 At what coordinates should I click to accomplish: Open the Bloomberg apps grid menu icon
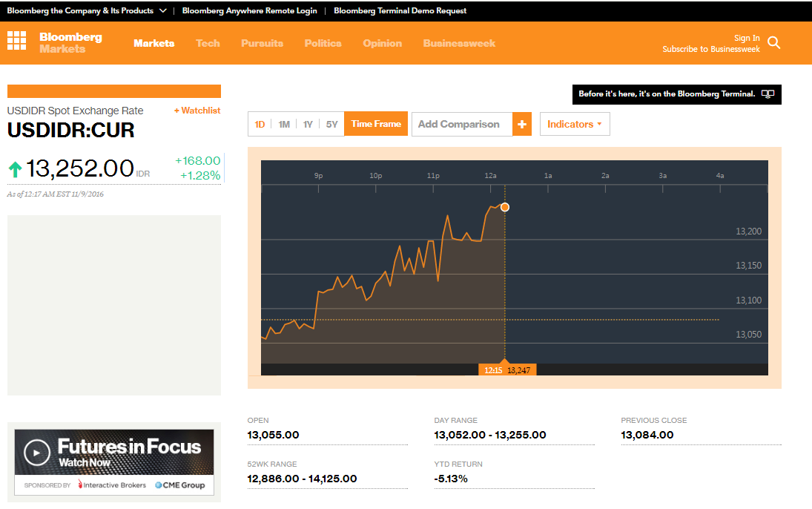(16, 40)
